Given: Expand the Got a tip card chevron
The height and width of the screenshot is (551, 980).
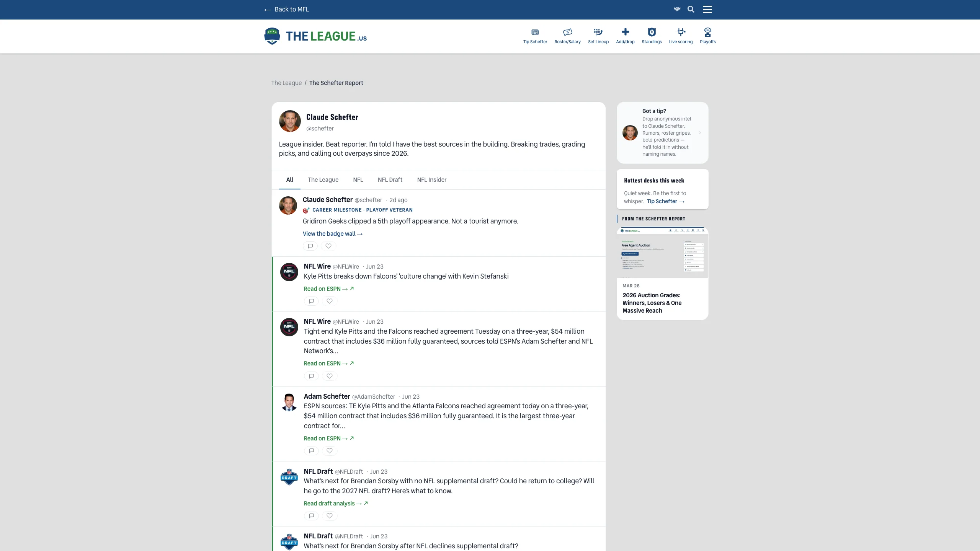Looking at the screenshot, I should click(x=700, y=133).
